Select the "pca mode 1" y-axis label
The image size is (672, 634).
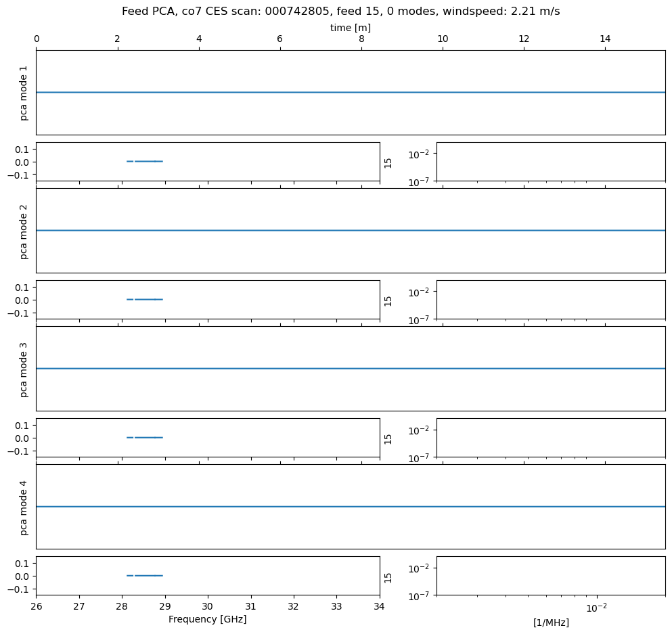24,93
